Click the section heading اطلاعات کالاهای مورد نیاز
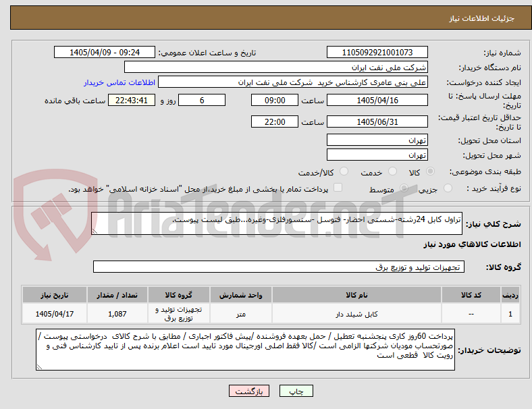 472,244
